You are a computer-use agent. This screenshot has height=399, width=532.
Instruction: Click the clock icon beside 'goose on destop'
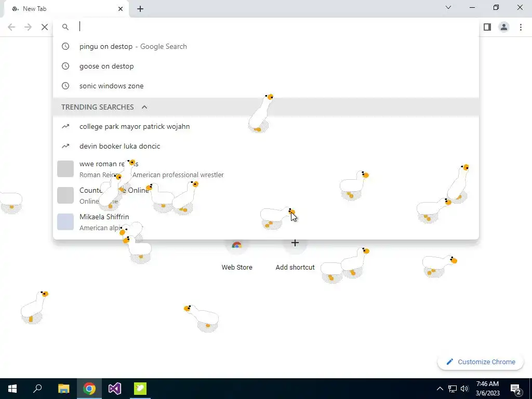65,66
